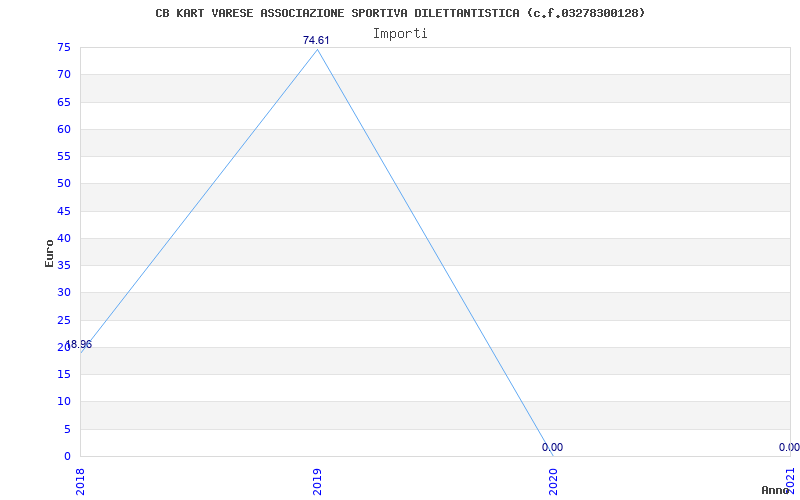Image resolution: width=800 pixels, height=500 pixels.
Task: Click the 15 y-axis tick label
Action: 64,374
